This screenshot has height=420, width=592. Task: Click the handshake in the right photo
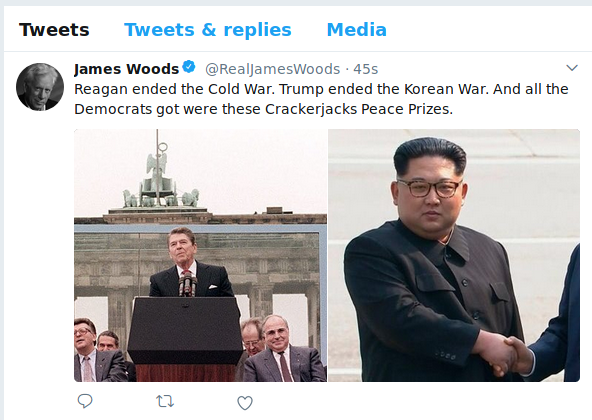pos(506,355)
